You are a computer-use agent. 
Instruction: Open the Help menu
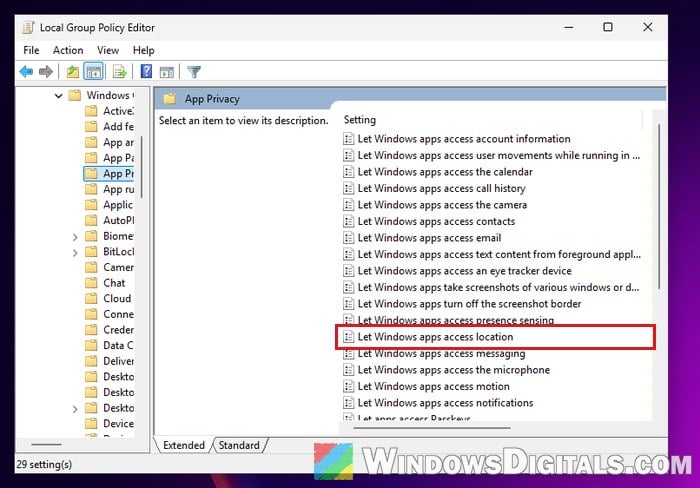click(143, 50)
